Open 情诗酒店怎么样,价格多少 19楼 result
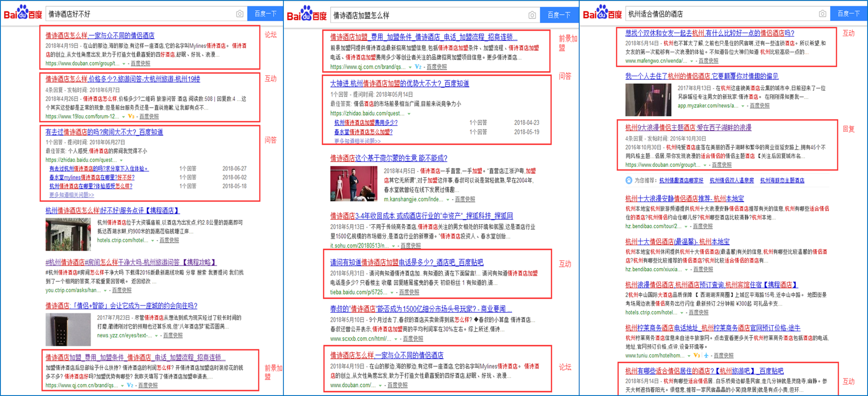The height and width of the screenshot is (396, 868). point(123,79)
